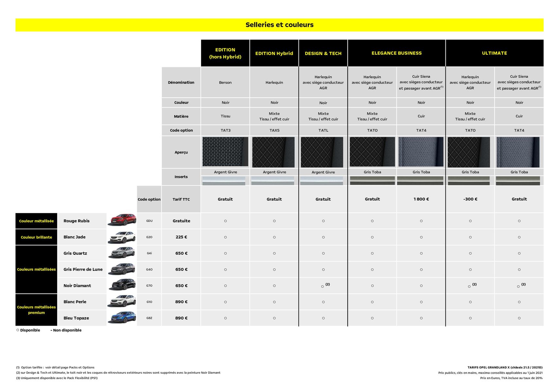Click the Dénomination row label
555x392 pixels.
pos(181,82)
